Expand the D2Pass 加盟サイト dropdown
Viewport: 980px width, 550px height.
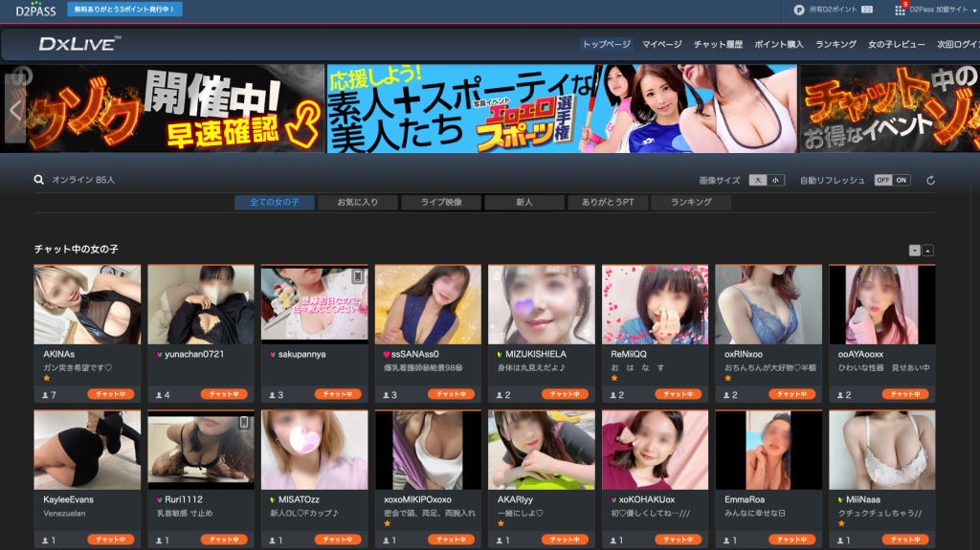click(x=940, y=10)
